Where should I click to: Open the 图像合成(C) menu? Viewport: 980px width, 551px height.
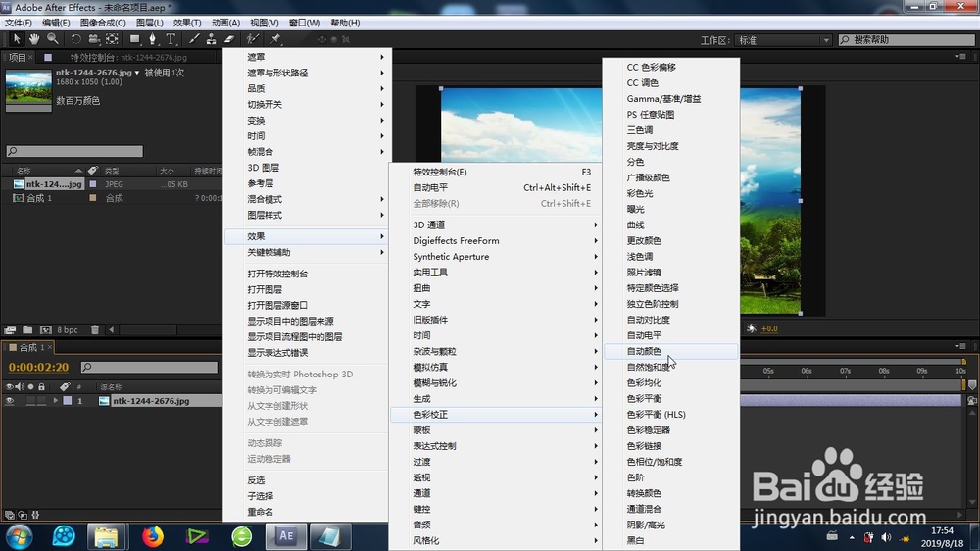click(x=103, y=23)
